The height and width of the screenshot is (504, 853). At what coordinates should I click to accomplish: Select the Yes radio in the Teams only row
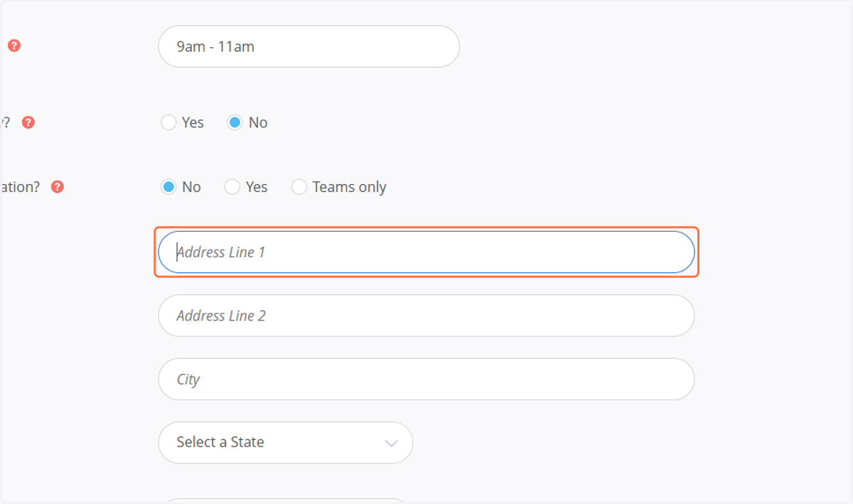232,187
